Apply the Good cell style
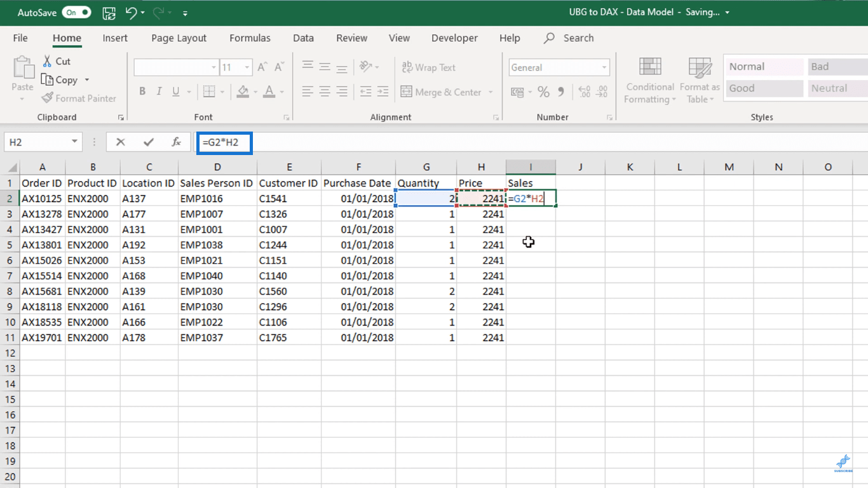Viewport: 868px width, 488px height. pyautogui.click(x=764, y=88)
